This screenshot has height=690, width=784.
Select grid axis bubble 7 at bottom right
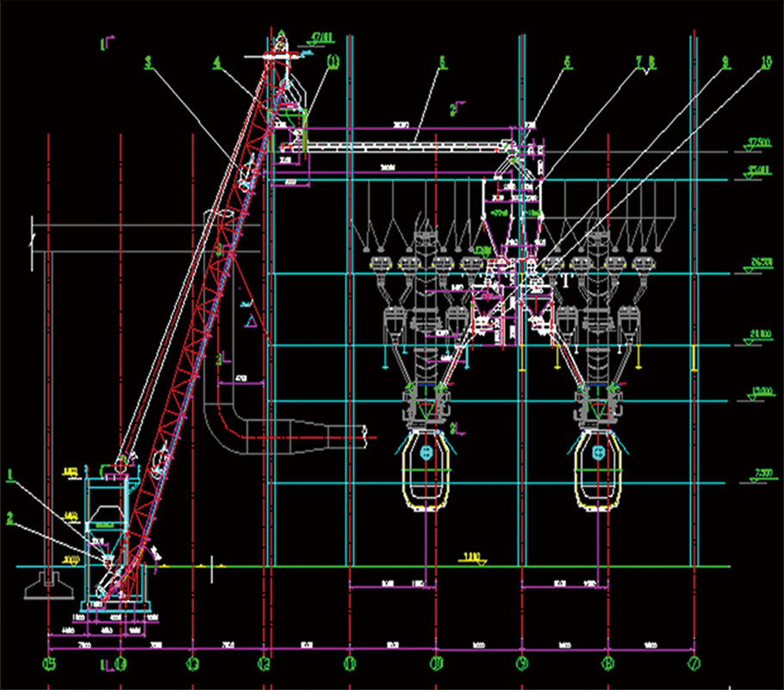(694, 664)
